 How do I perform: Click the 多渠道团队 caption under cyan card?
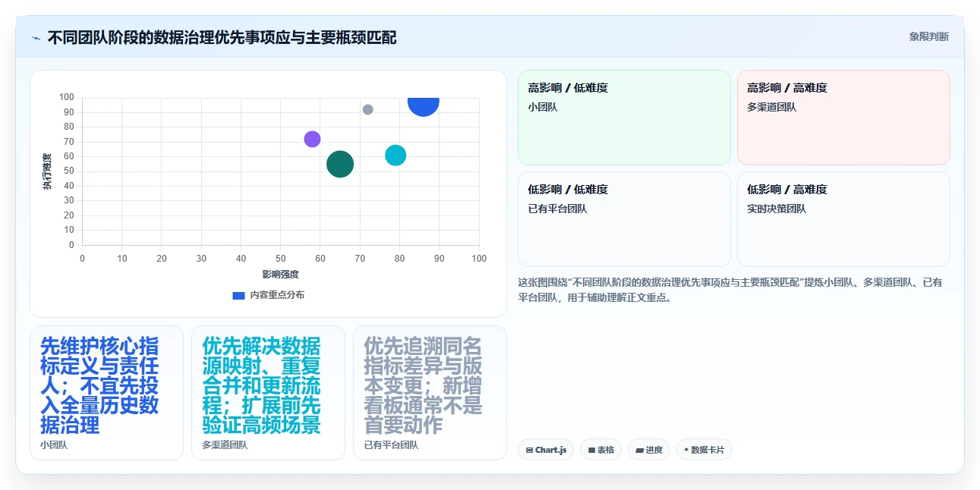point(225,445)
